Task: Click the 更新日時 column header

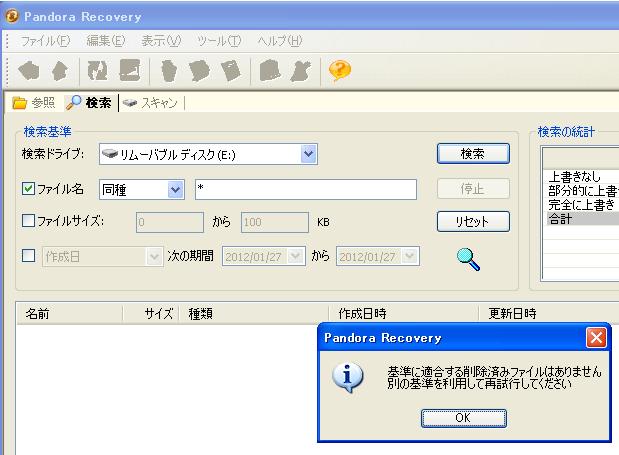Action: point(549,314)
